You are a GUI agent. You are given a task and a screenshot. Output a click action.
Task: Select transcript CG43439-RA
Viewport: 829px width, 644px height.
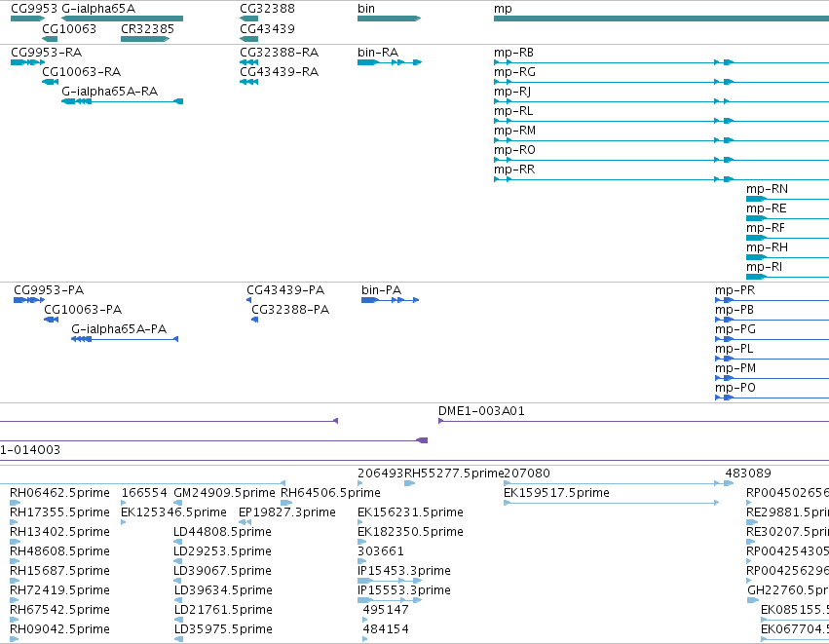click(248, 82)
